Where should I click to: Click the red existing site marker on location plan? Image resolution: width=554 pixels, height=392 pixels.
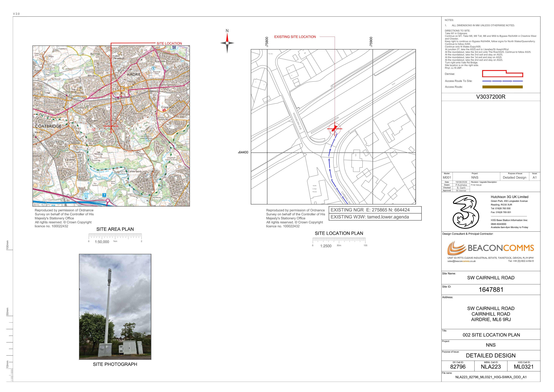click(334, 129)
